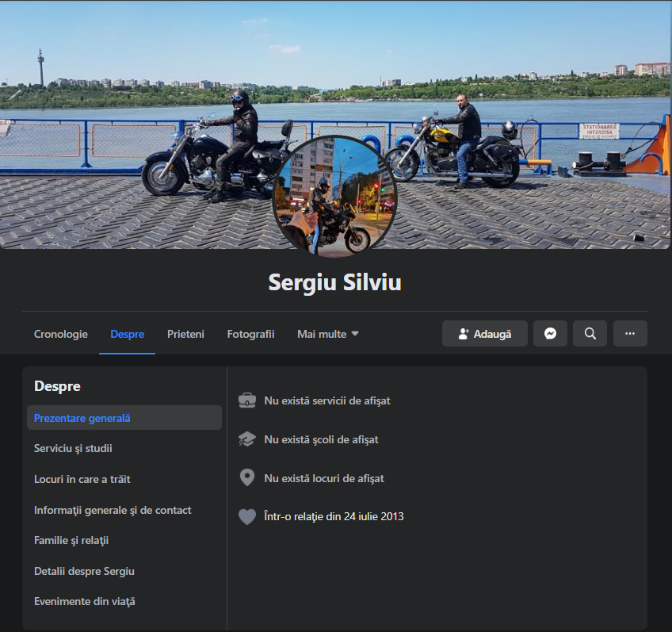Click the Sergiu Silviu profile name
This screenshot has width=672, height=632.
click(x=334, y=282)
